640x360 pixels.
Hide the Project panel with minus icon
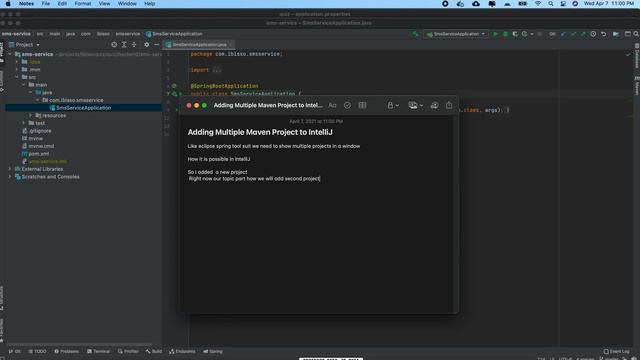(x=156, y=44)
